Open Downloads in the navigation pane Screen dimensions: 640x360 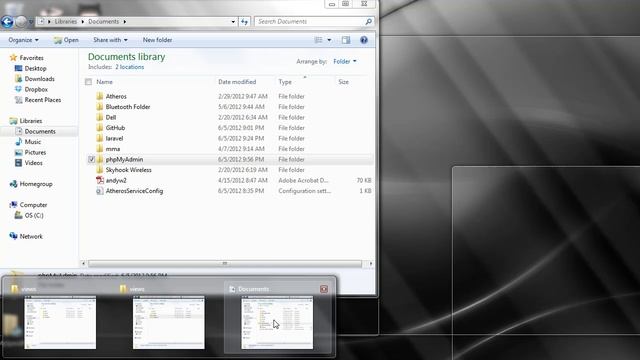pos(39,79)
